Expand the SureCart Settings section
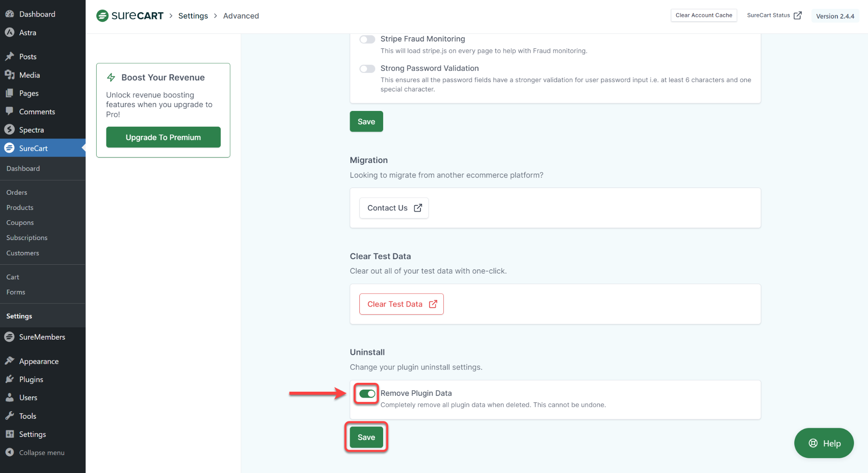Image resolution: width=868 pixels, height=473 pixels. (19, 316)
